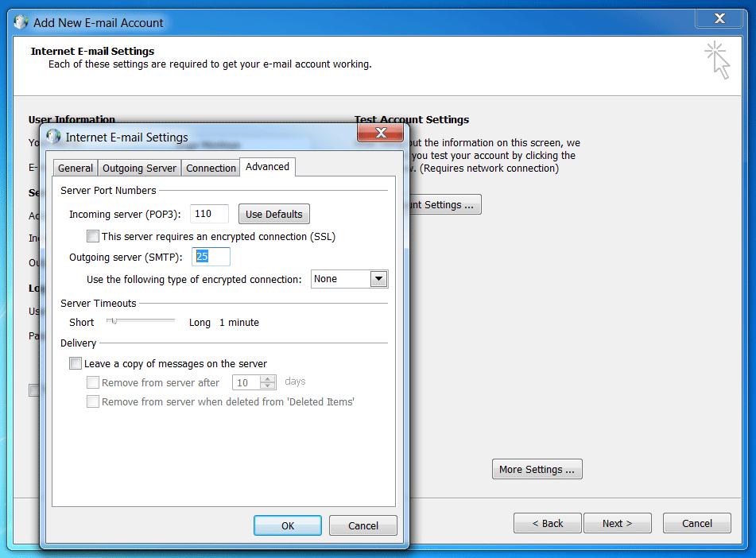The height and width of the screenshot is (558, 756).
Task: Check Leave a copy of messages on server
Action: (76, 363)
